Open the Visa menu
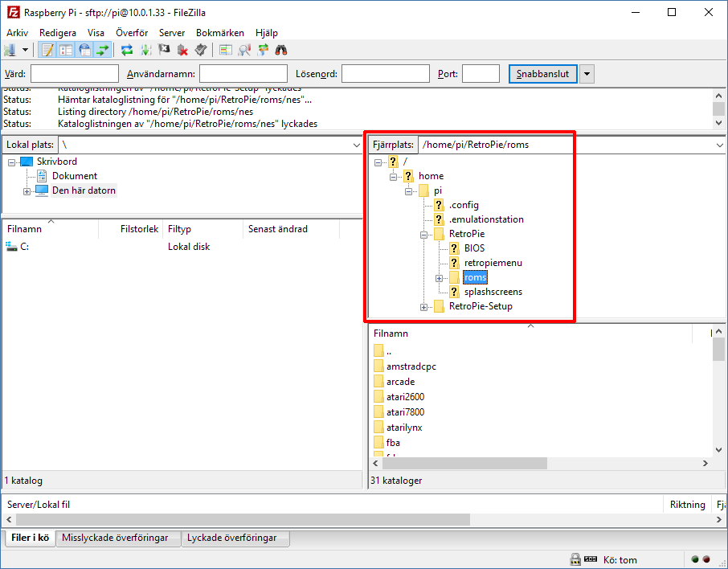728x569 pixels. click(x=96, y=32)
